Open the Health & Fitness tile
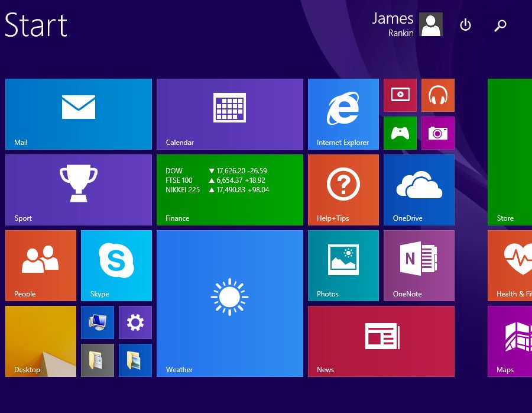 [510, 266]
